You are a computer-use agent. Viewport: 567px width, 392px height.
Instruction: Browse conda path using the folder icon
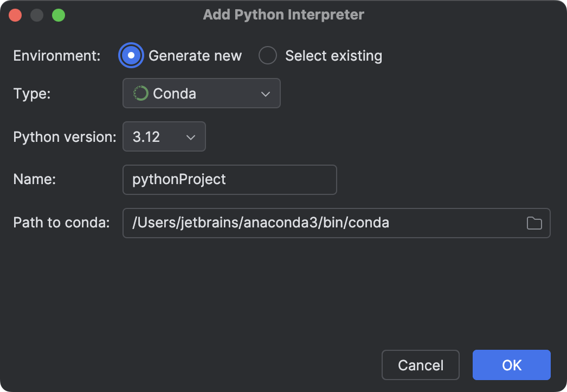[533, 223]
